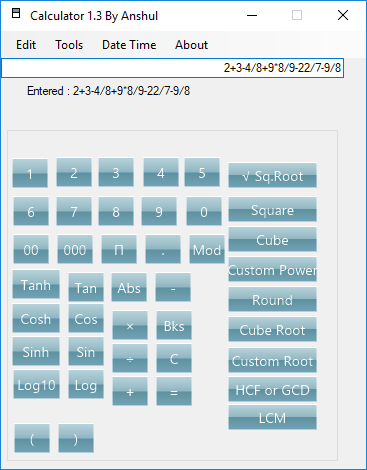Click the √ Sq.Root button
The width and height of the screenshot is (367, 470).
click(x=272, y=175)
